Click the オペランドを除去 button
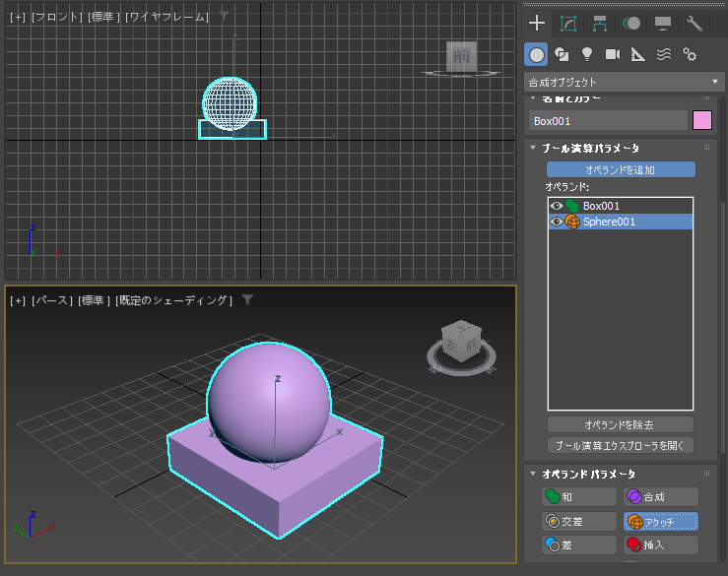This screenshot has height=576, width=728. click(x=621, y=424)
